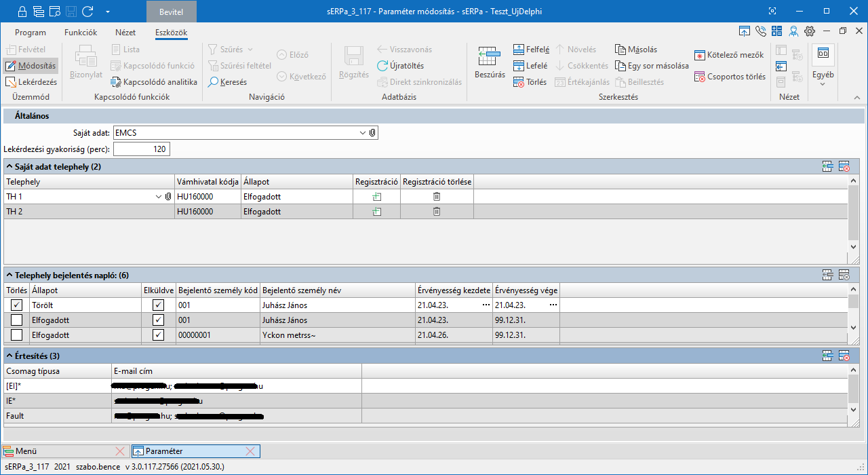
Task: Click the Újratöltés reload icon
Action: coord(383,66)
